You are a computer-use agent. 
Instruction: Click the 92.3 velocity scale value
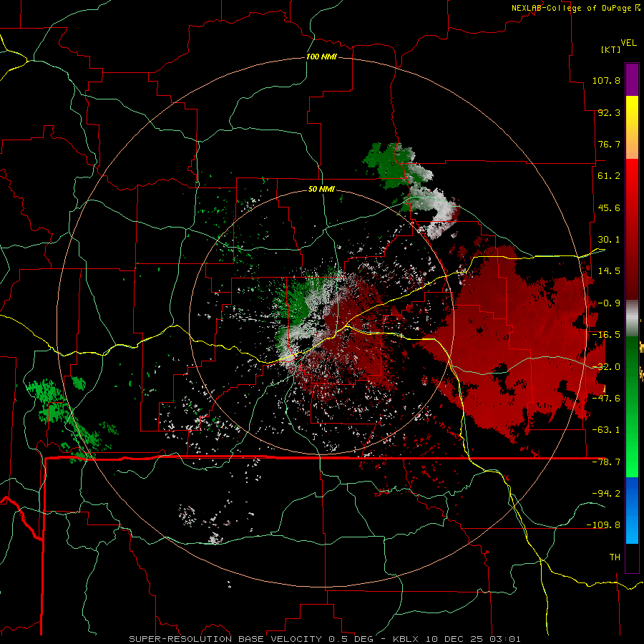(x=609, y=112)
